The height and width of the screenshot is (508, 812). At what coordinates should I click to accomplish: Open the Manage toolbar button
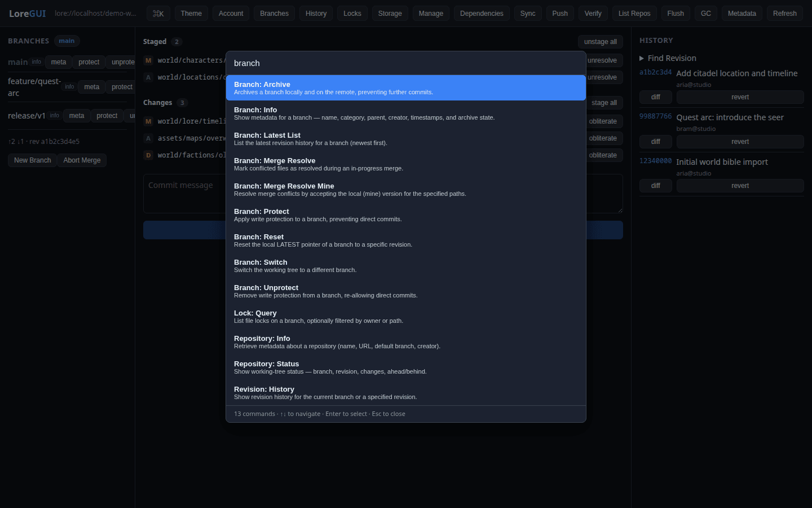(431, 14)
